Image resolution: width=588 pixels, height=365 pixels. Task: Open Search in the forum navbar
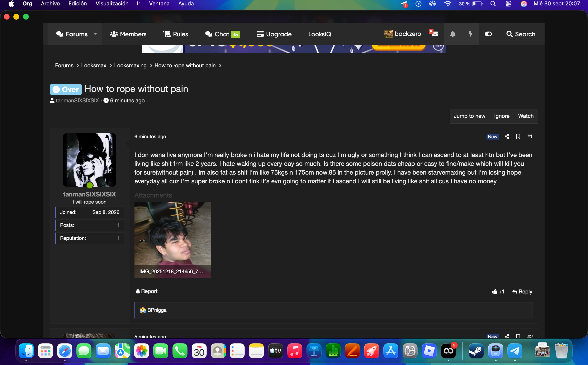point(521,34)
